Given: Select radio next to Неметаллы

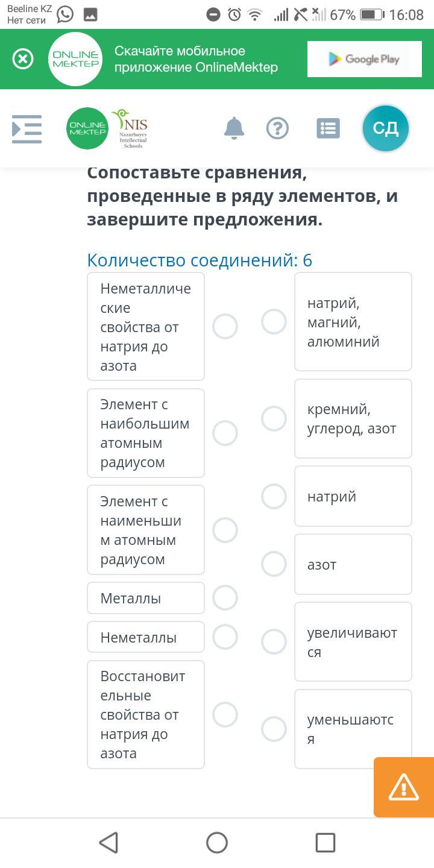Looking at the screenshot, I should tap(225, 637).
